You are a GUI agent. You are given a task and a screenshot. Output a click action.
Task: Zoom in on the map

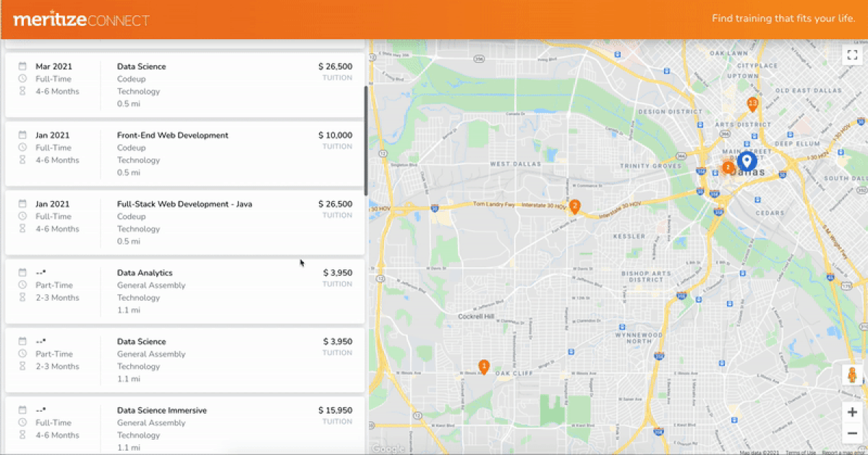pyautogui.click(x=851, y=412)
